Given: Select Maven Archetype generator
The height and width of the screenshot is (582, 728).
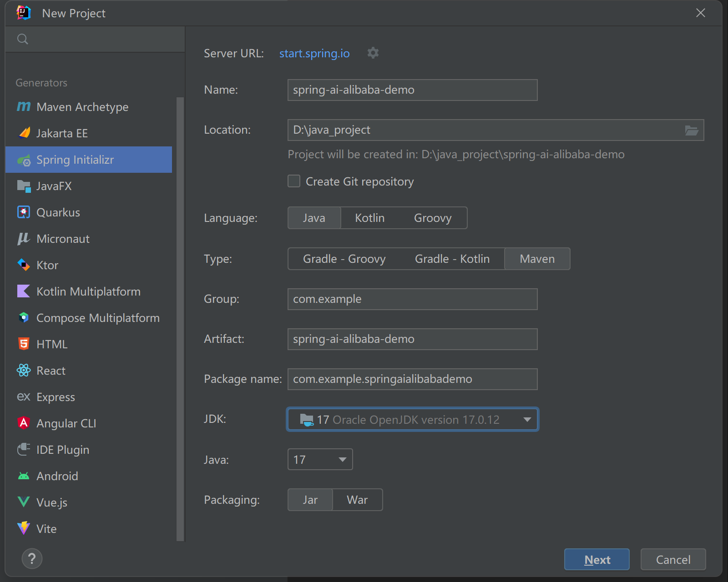Looking at the screenshot, I should (x=89, y=107).
